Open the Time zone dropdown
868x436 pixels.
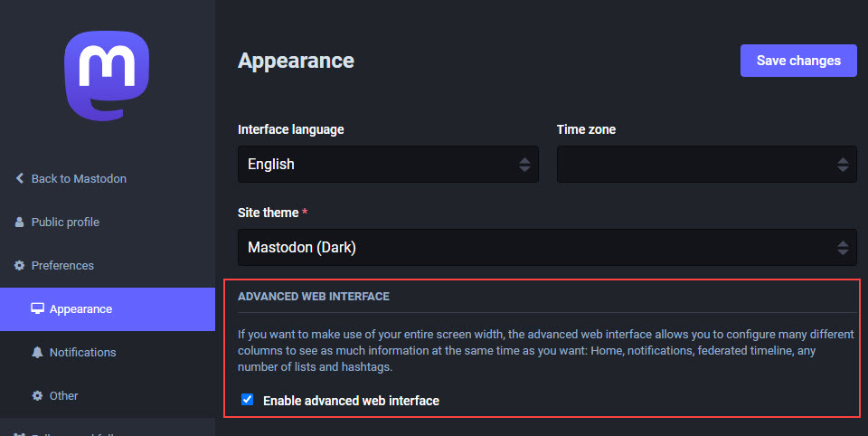pos(707,164)
